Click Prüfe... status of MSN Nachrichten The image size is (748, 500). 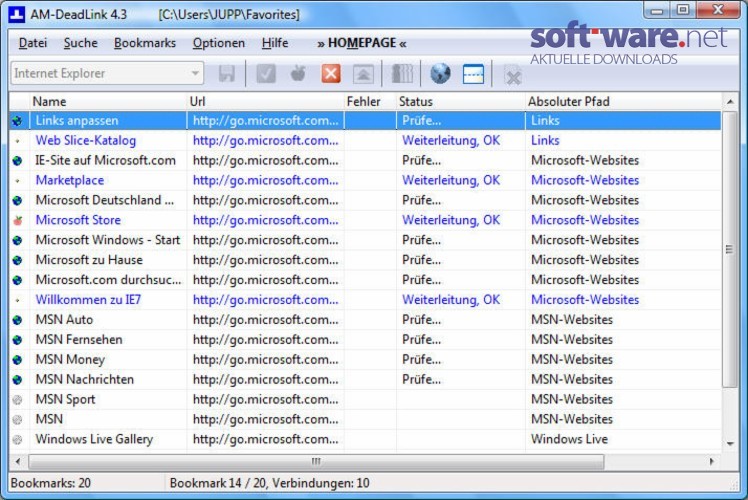point(421,380)
